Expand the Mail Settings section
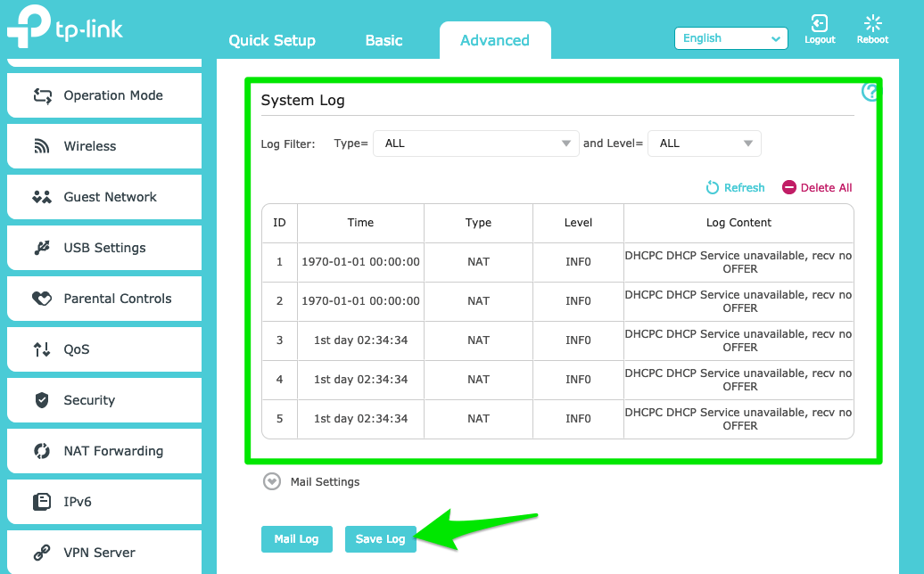Image resolution: width=924 pixels, height=574 pixels. [x=272, y=481]
